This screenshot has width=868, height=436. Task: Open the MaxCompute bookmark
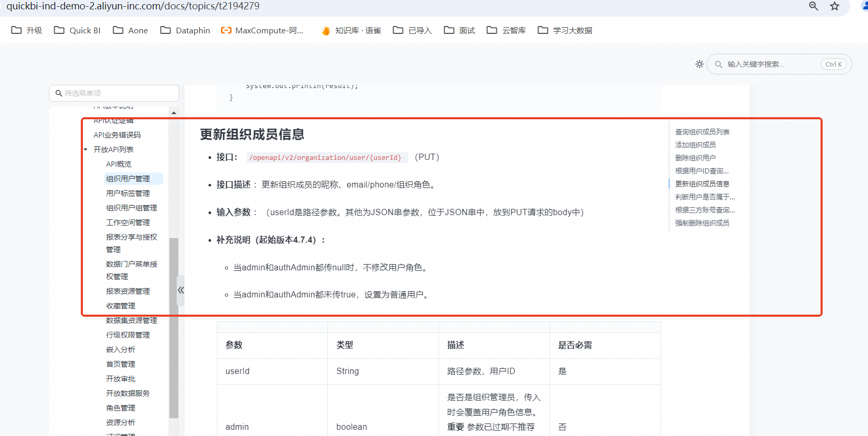point(262,30)
